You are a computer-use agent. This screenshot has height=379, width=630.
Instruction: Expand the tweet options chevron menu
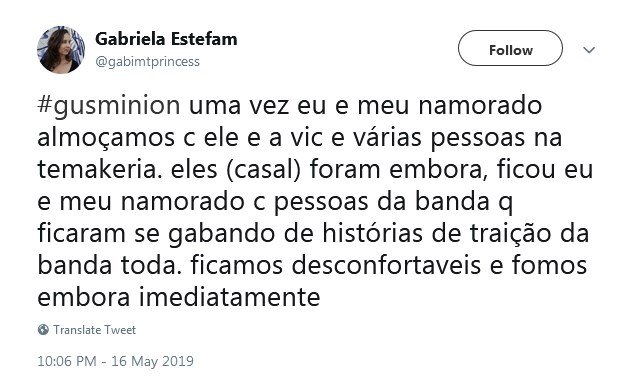click(x=589, y=50)
